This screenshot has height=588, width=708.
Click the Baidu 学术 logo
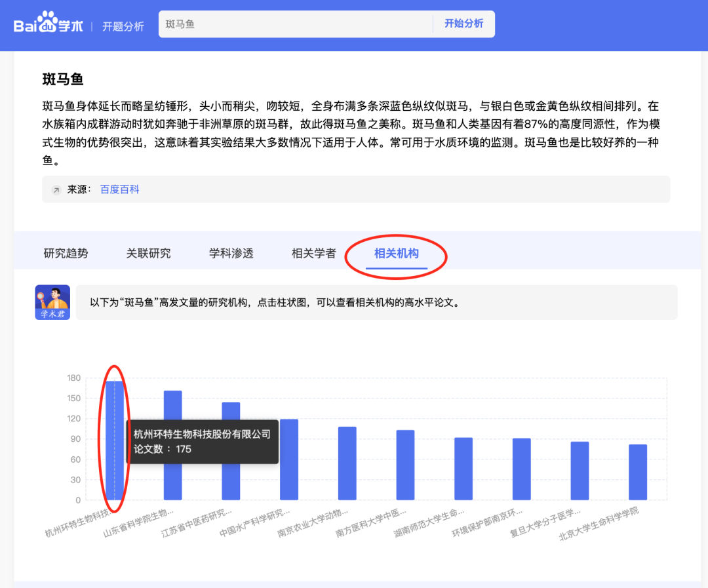pyautogui.click(x=48, y=22)
